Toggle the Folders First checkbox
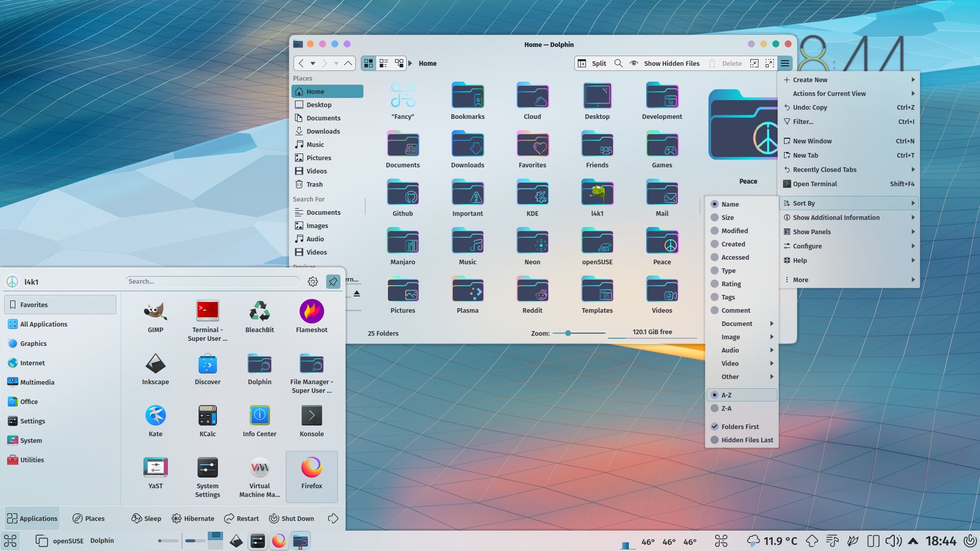 click(715, 427)
